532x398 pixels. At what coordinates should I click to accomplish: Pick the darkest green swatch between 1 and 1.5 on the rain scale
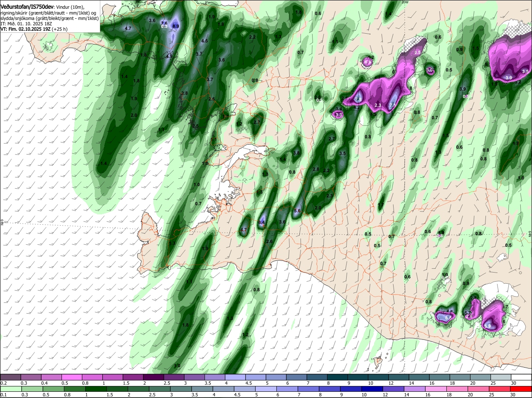click(96, 389)
